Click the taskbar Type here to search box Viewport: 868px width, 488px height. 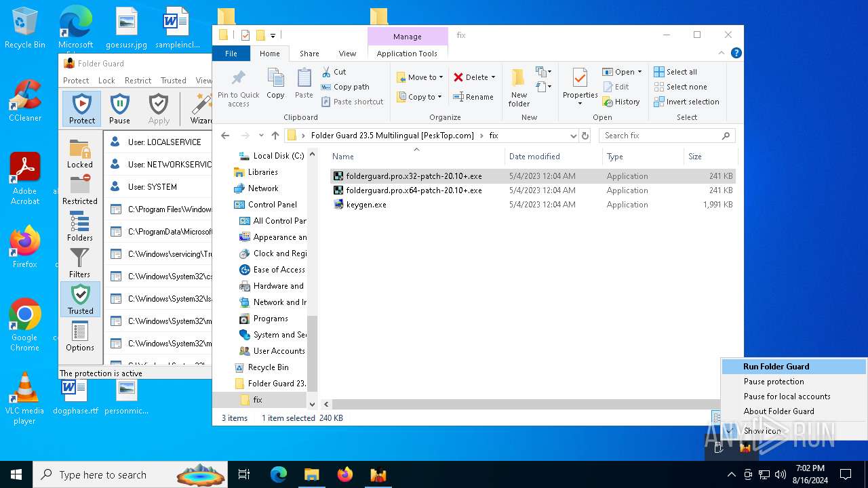132,474
